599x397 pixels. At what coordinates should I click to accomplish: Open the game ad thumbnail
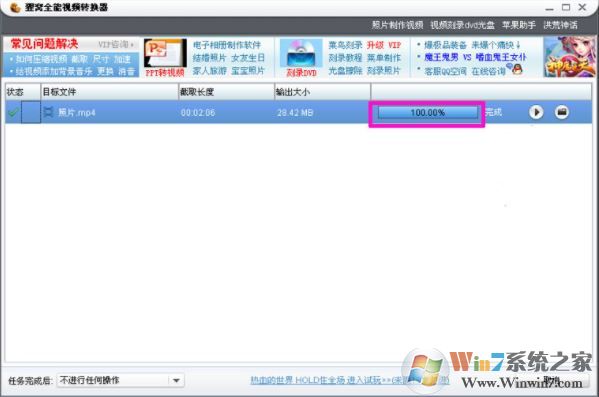pyautogui.click(x=569, y=57)
